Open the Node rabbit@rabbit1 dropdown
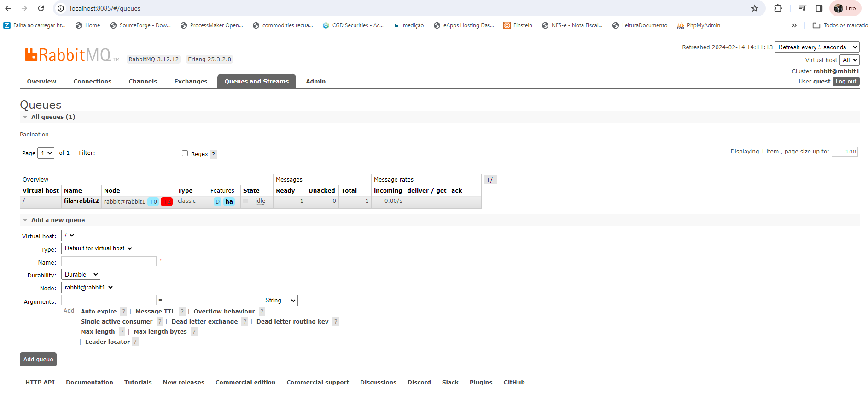 pos(88,288)
